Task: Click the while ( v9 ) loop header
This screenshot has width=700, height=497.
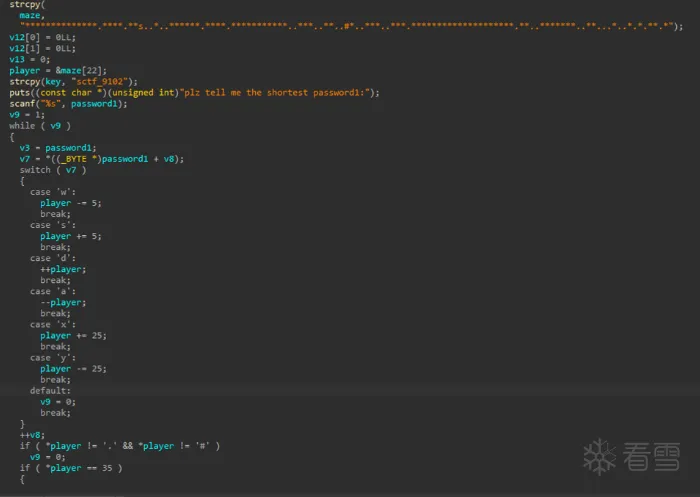Action: point(40,125)
